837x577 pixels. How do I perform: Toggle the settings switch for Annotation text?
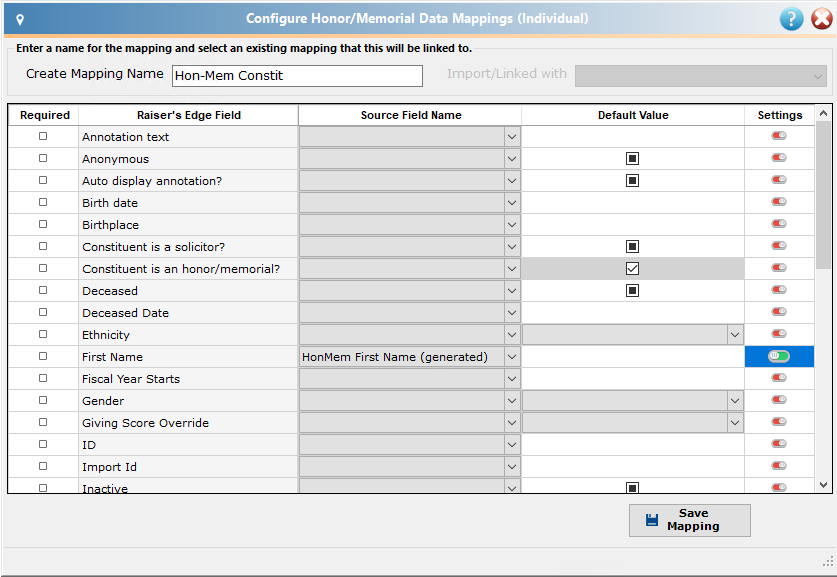779,136
